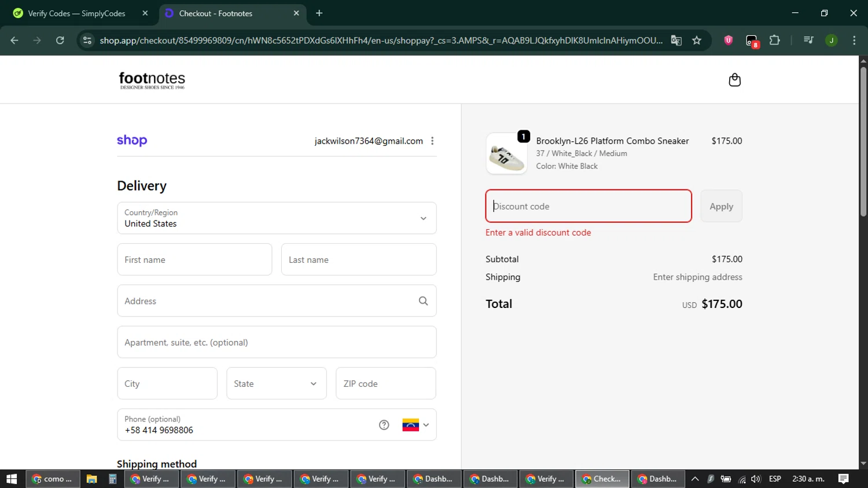Switch to the 'Check...' taskbar window

[x=602, y=479]
